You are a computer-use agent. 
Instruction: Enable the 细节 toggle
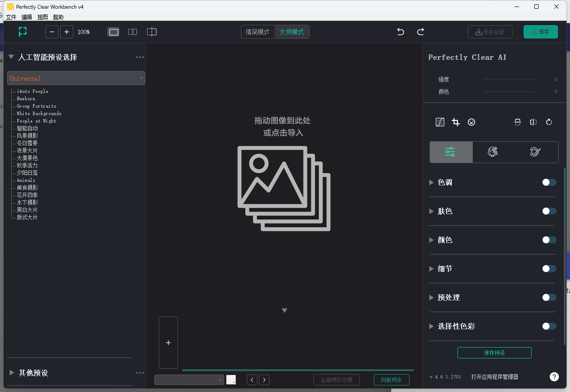click(549, 269)
